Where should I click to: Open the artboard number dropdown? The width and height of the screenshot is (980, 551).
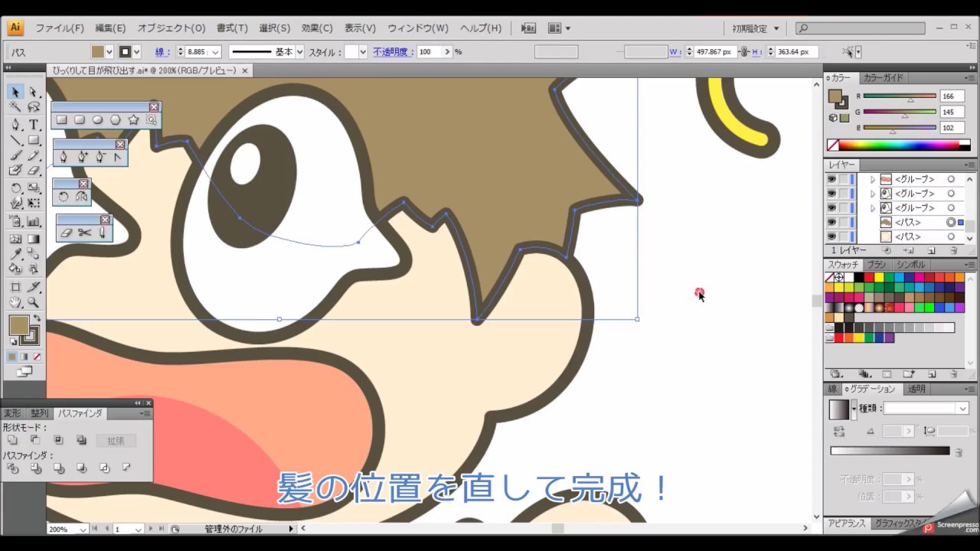coord(139,529)
